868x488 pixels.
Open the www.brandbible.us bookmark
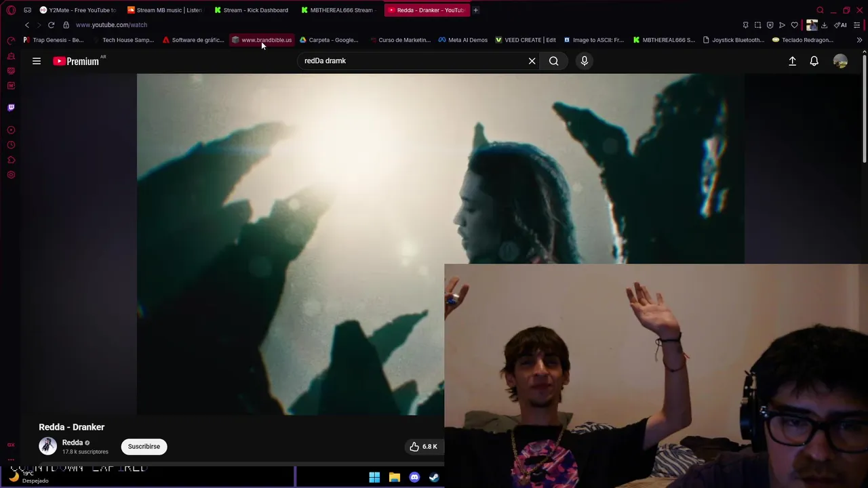point(262,40)
